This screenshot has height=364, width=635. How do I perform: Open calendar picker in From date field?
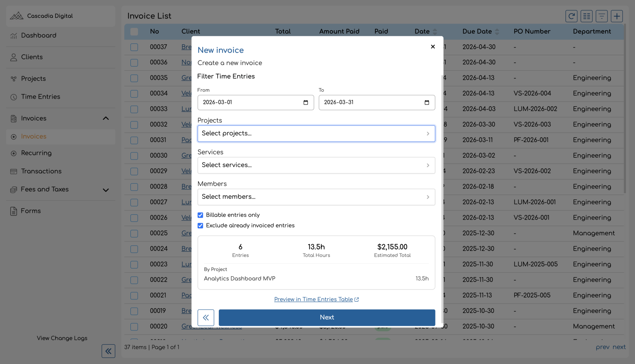click(x=306, y=102)
